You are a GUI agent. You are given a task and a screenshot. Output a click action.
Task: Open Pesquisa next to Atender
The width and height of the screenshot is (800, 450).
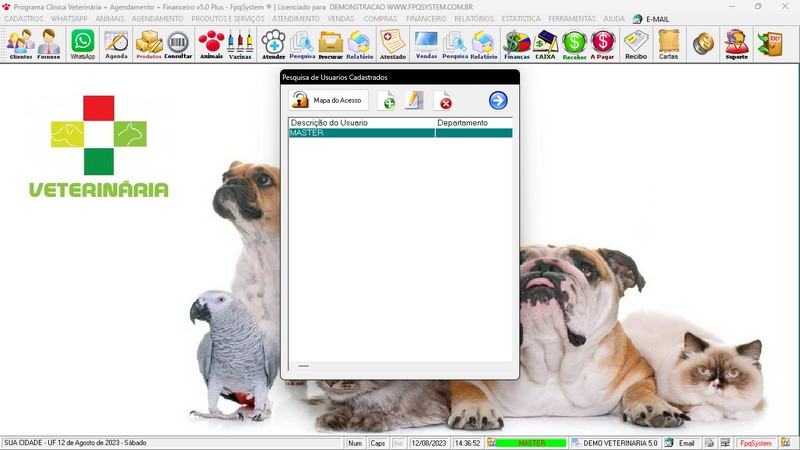[302, 44]
